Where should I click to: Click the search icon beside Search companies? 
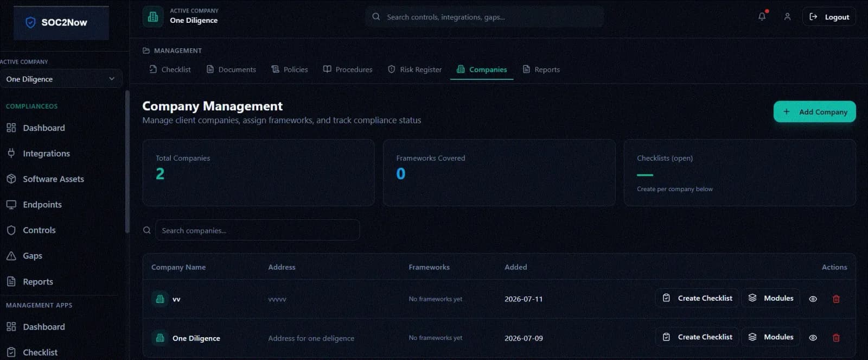tap(146, 230)
